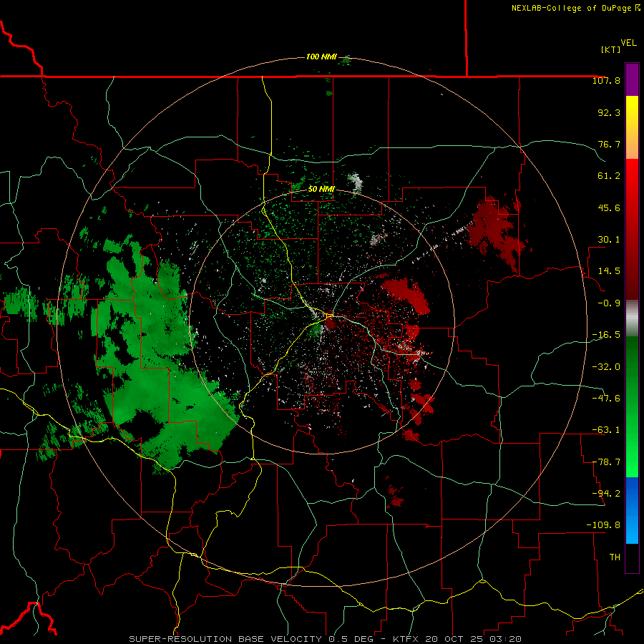Click the -63.1 velocity scale value

click(606, 430)
